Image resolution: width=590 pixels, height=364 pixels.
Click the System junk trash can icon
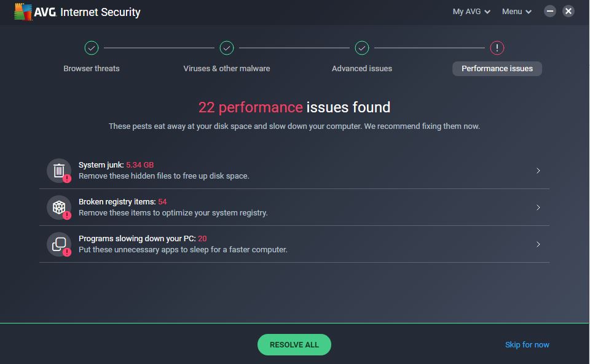[59, 171]
